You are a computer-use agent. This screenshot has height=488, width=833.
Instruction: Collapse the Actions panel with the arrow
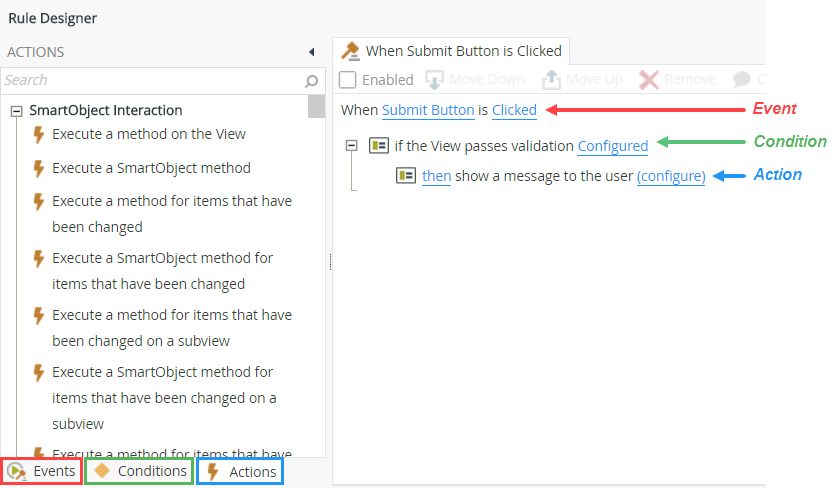311,52
